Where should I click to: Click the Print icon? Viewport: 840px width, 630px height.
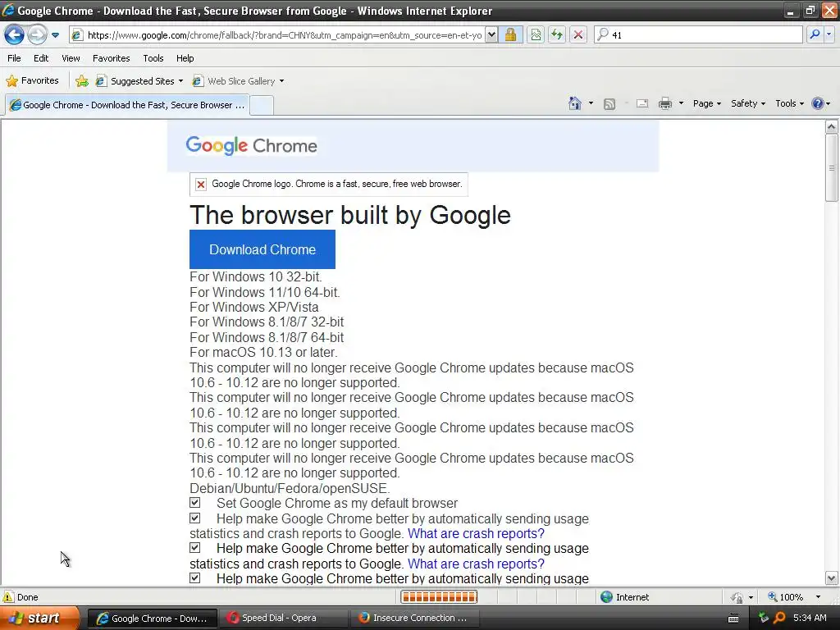[665, 103]
